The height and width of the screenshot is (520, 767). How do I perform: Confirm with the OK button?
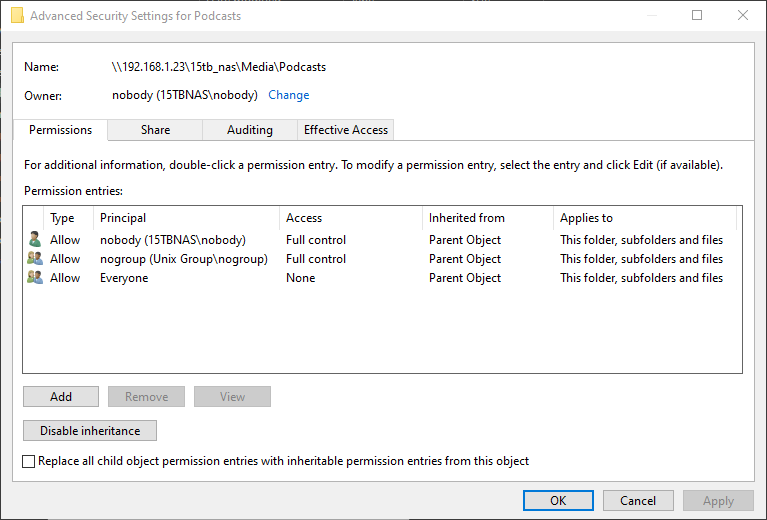pyautogui.click(x=558, y=500)
